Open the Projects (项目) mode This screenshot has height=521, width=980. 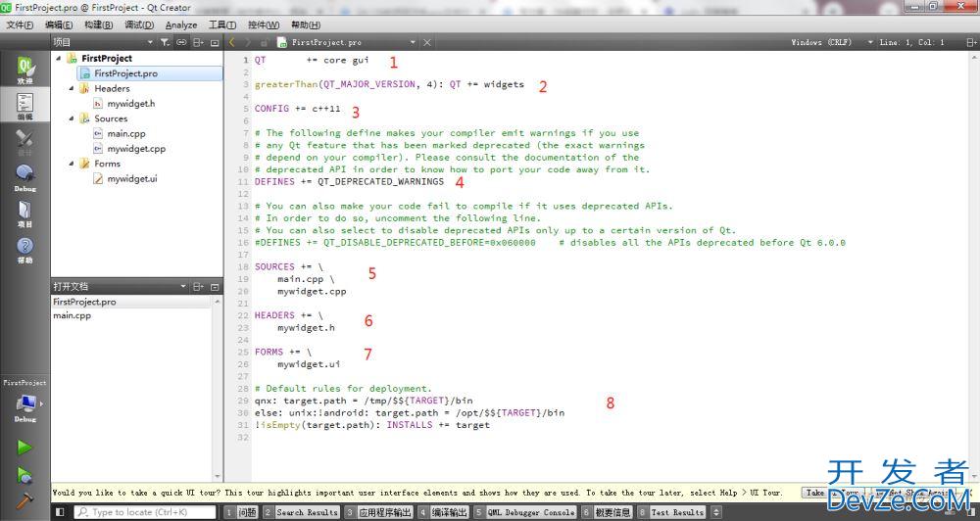[25, 213]
